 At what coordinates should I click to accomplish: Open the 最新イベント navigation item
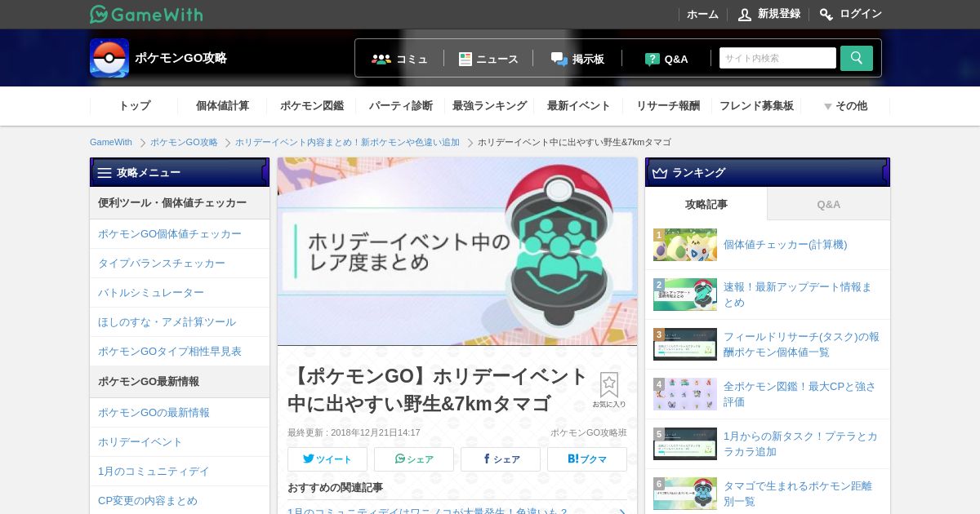pyautogui.click(x=579, y=106)
